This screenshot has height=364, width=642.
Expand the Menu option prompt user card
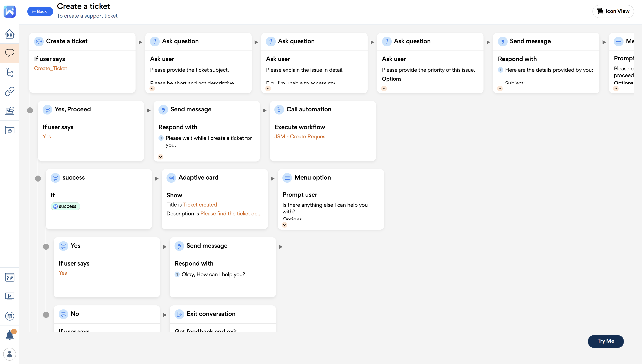pos(284,225)
